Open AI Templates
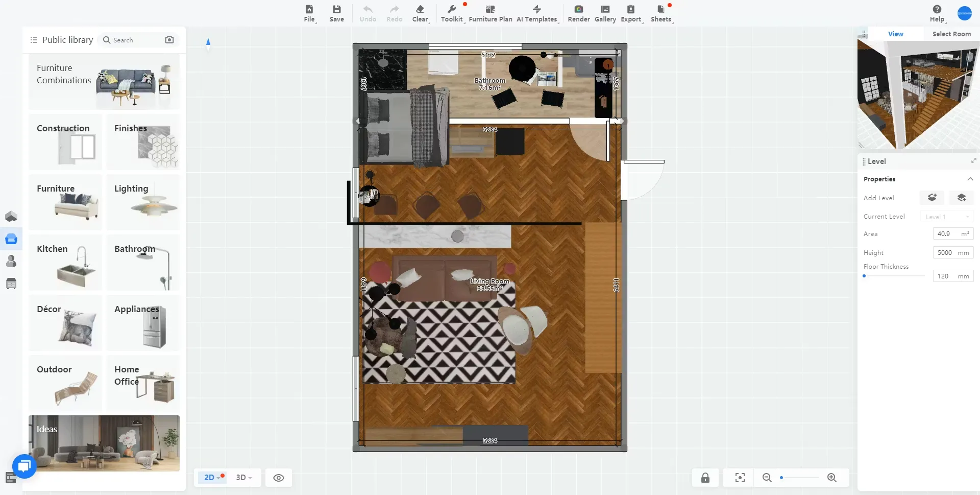This screenshot has width=980, height=495. tap(536, 13)
